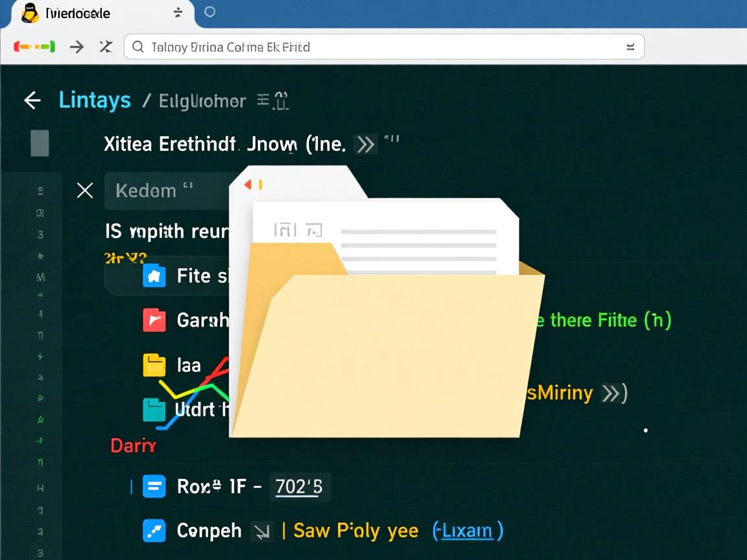Click the X to clear the 'Kedom' search
The image size is (747, 560).
[x=84, y=190]
